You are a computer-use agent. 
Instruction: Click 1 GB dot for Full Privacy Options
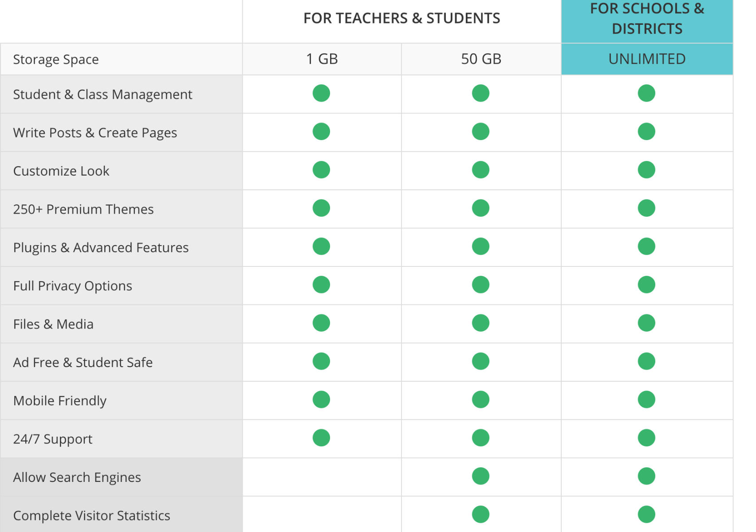[x=321, y=285]
